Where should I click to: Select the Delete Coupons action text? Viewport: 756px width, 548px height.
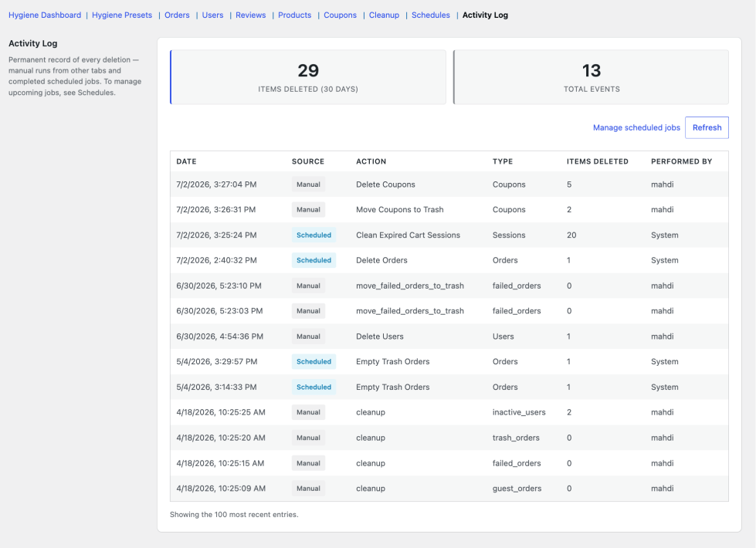click(x=385, y=184)
